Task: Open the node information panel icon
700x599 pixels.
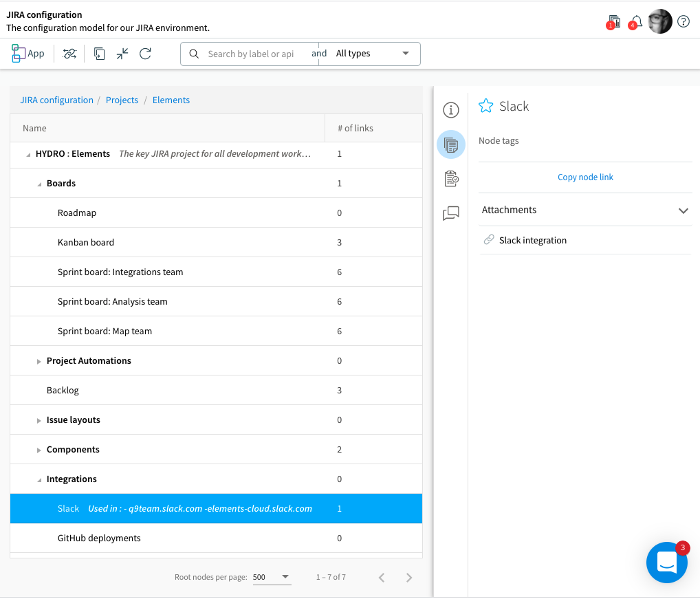Action: (450, 110)
